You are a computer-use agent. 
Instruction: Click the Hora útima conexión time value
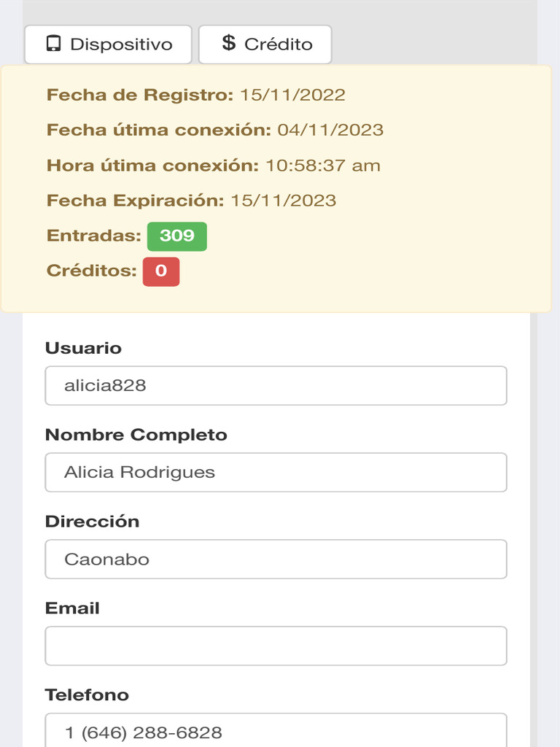click(322, 166)
